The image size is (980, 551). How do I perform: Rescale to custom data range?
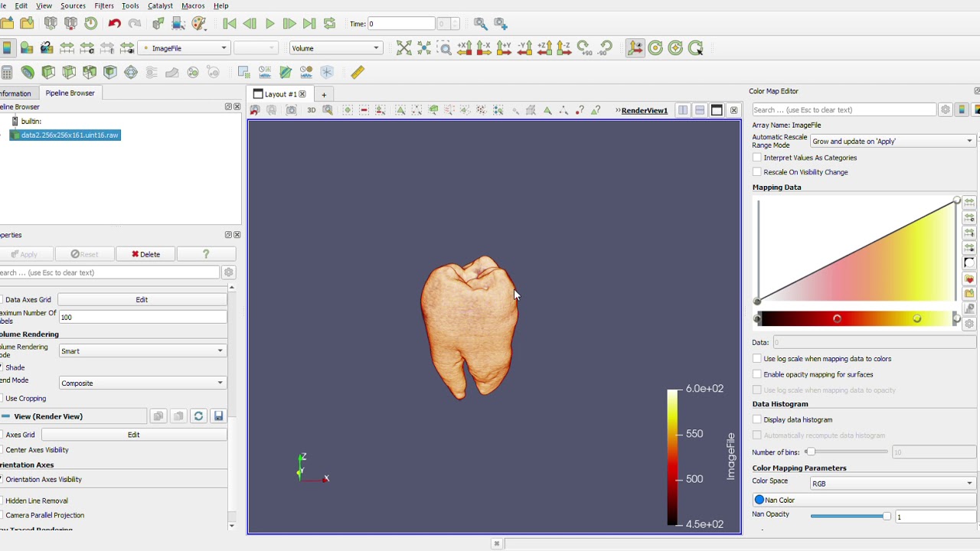tap(969, 217)
